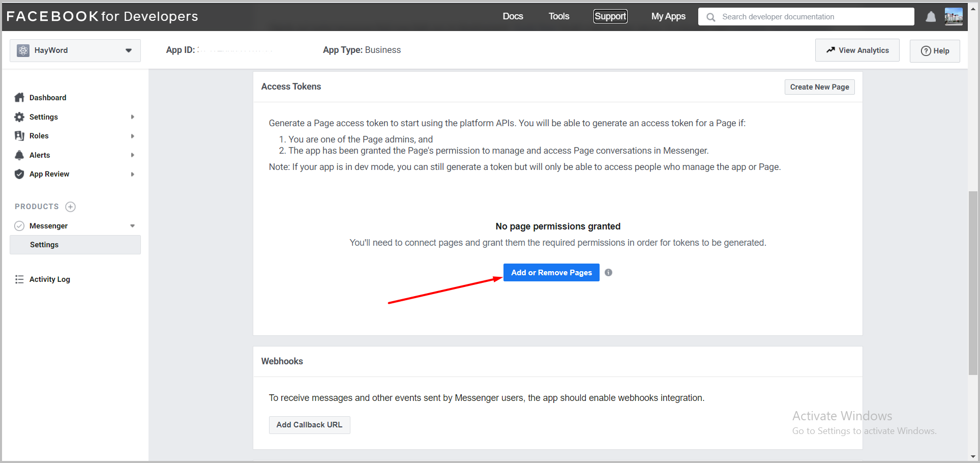Open Dashboard in the sidebar
Screen dimensions: 980x463
(x=48, y=98)
